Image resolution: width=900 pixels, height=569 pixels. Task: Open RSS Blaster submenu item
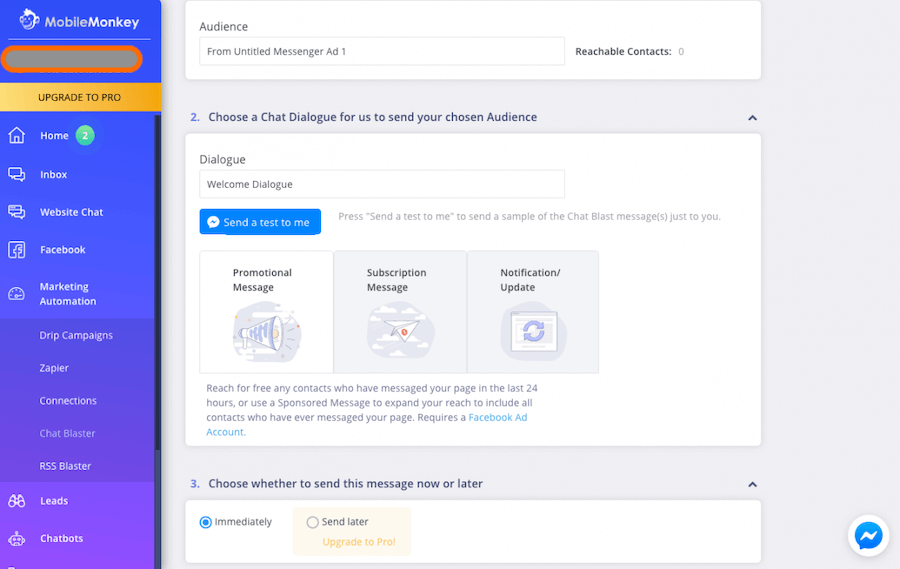click(x=65, y=466)
